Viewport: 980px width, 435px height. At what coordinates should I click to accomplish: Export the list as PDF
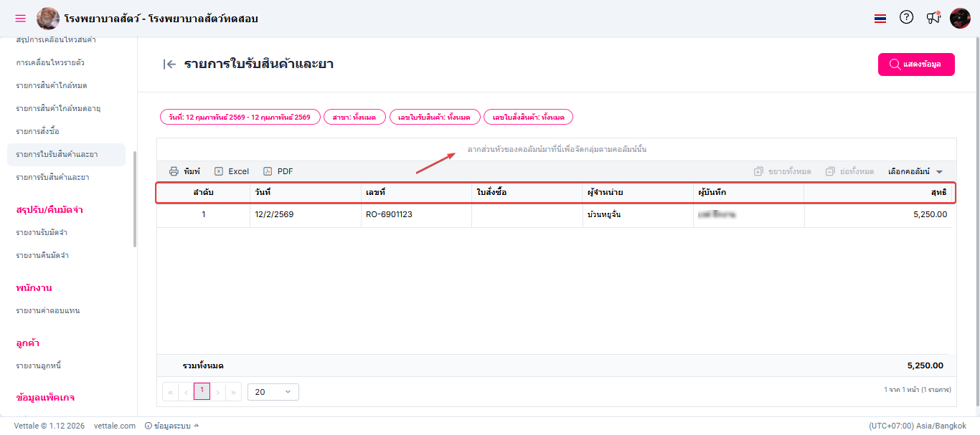[x=278, y=171]
